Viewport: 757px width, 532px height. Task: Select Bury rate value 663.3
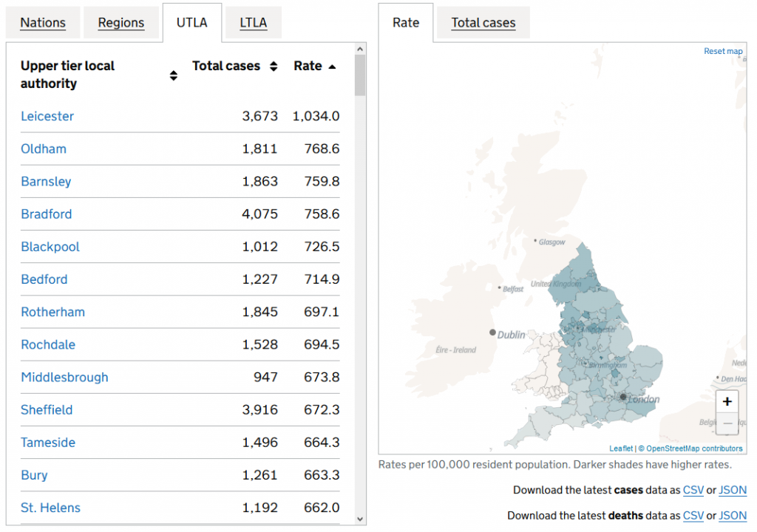coord(322,476)
